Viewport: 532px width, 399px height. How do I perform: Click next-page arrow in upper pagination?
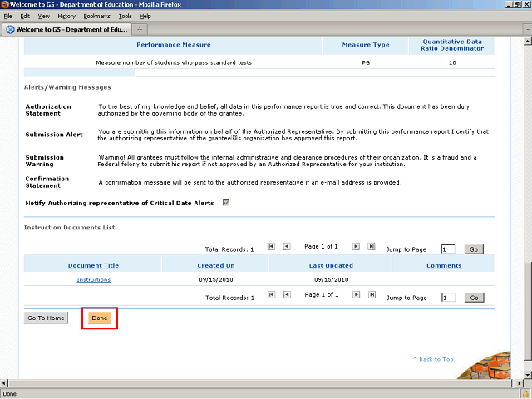coord(356,246)
